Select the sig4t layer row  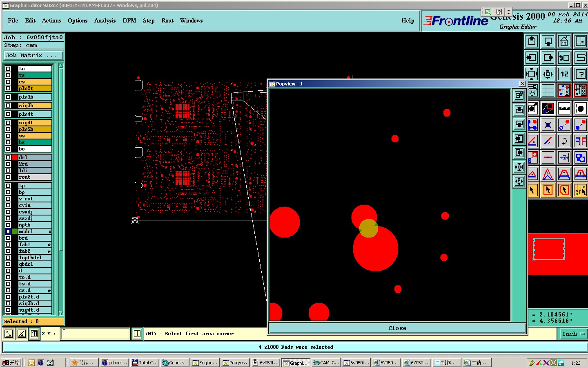[35, 123]
